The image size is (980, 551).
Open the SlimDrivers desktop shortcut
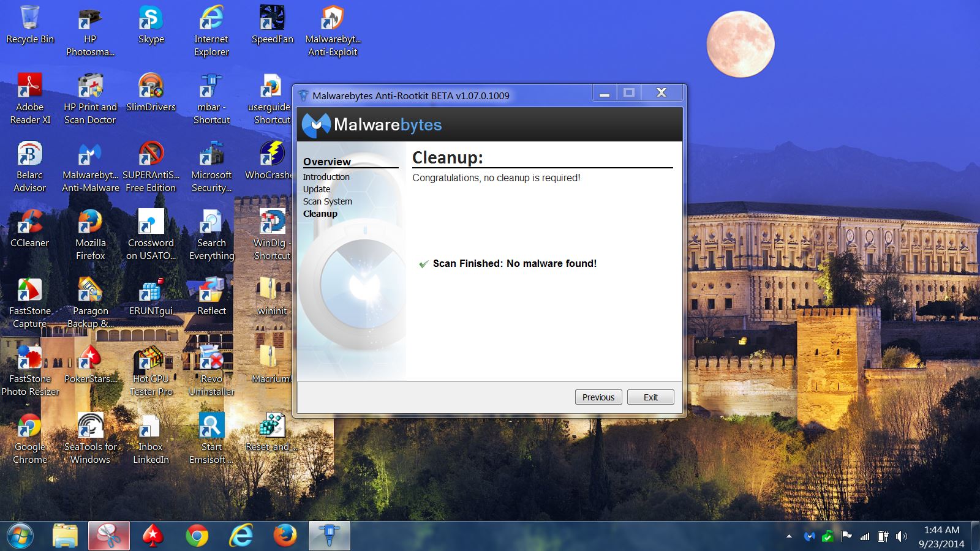click(151, 94)
